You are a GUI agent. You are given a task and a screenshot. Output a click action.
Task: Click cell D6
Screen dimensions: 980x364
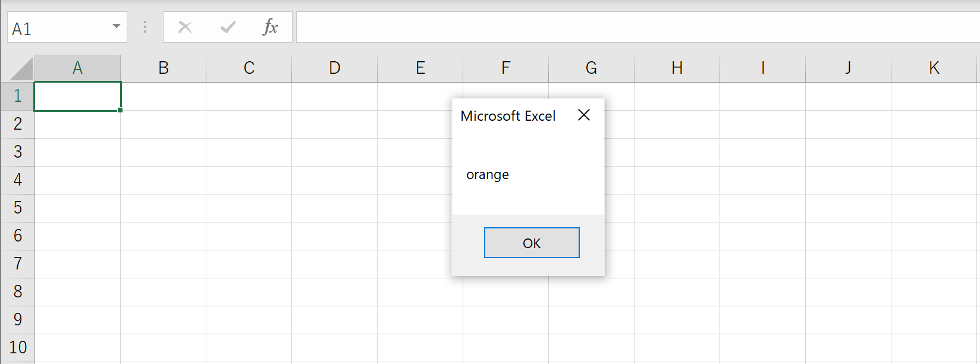pyautogui.click(x=335, y=236)
